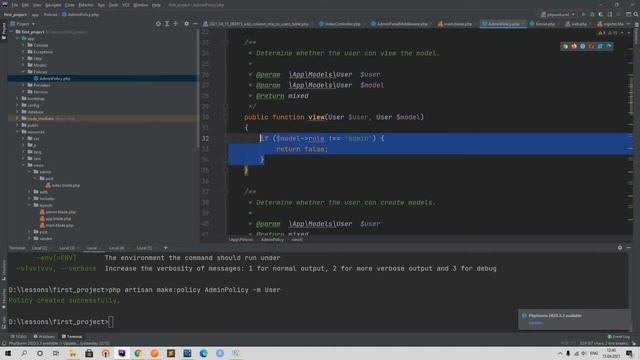Click line 32 in the editor gutter

click(205, 138)
